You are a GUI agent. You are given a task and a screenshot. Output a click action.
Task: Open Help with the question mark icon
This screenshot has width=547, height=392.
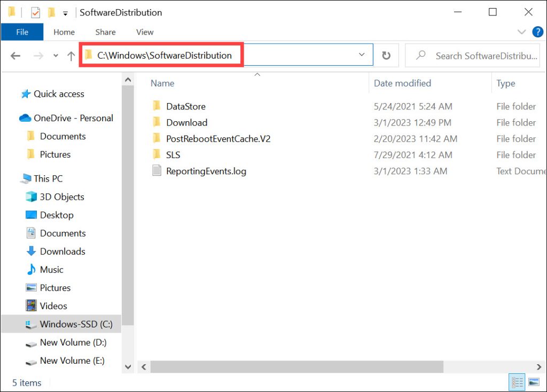click(537, 32)
